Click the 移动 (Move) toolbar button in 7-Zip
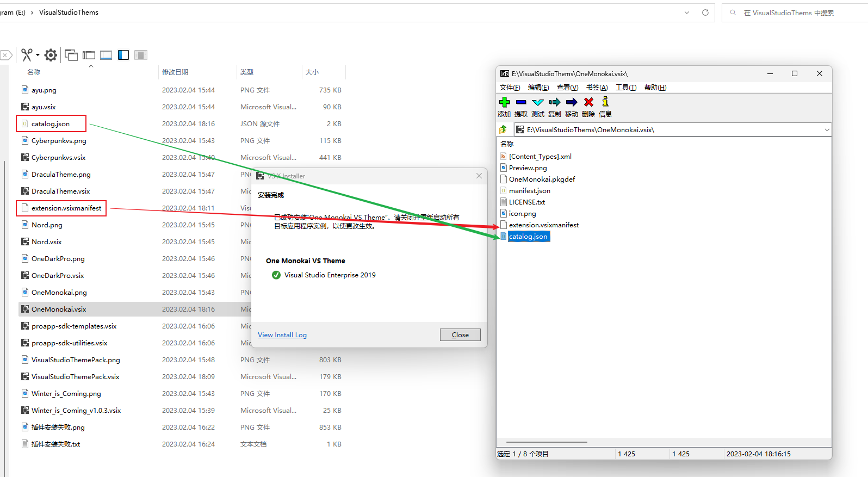This screenshot has width=868, height=477. (x=572, y=107)
